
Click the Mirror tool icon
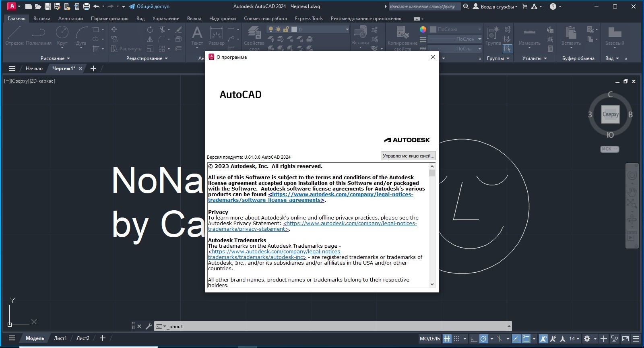tap(150, 39)
